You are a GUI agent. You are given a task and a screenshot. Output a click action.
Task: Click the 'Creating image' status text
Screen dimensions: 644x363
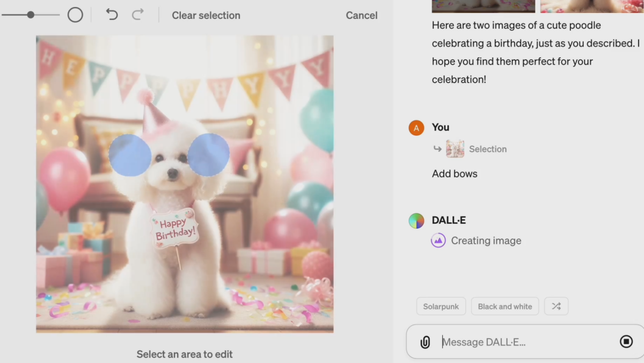click(486, 241)
